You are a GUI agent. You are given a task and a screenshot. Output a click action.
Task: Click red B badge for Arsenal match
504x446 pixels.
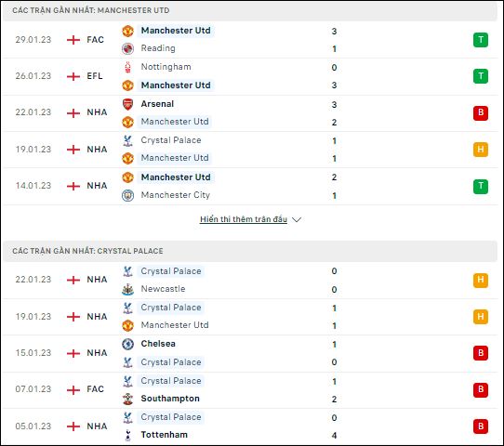[481, 113]
